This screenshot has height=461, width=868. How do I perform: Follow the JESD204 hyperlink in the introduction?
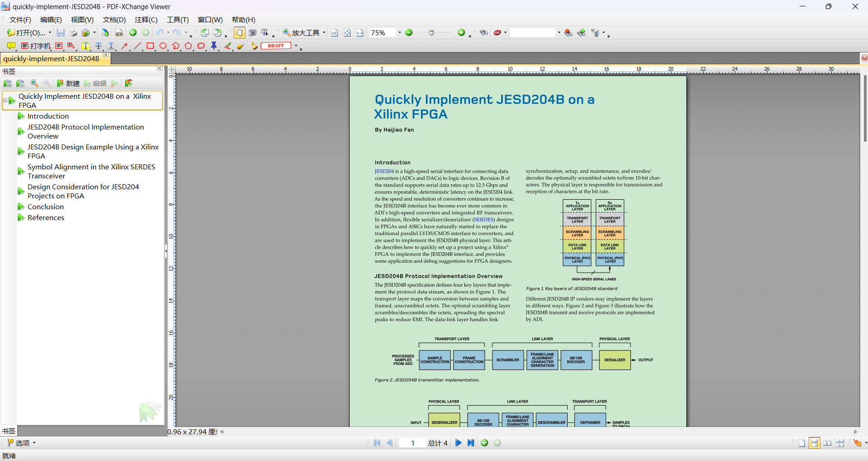tap(384, 171)
